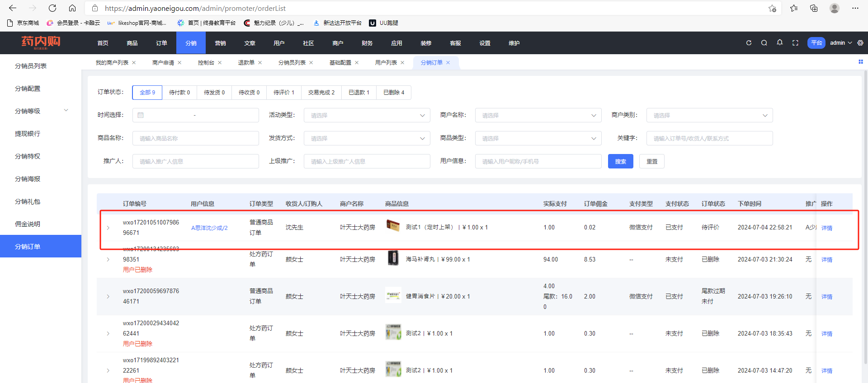Close the 退款单 tab
The image size is (868, 383).
[260, 63]
